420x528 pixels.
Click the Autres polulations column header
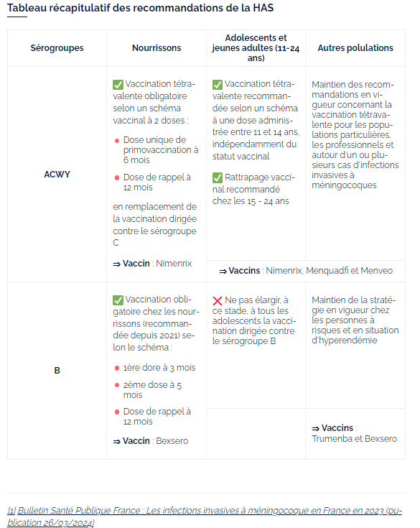[x=355, y=48]
